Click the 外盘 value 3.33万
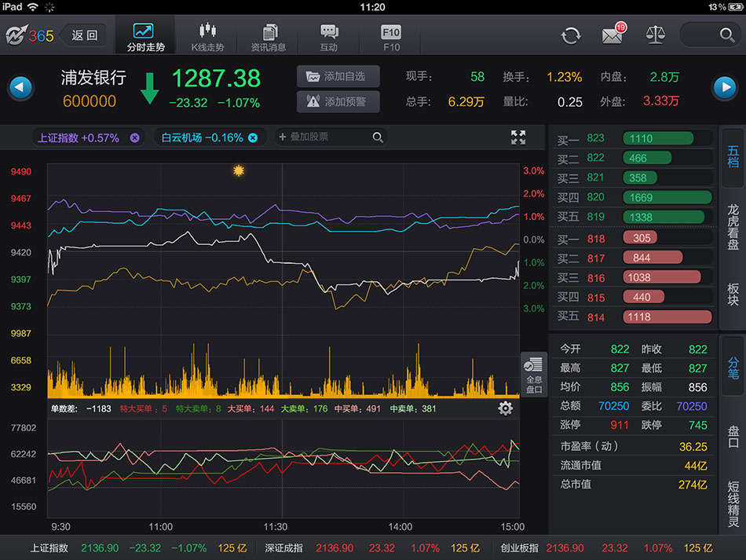This screenshot has width=746, height=560. click(x=661, y=101)
